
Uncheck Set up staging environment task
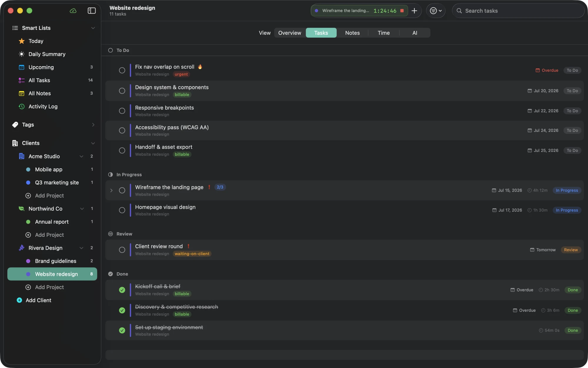[122, 330]
